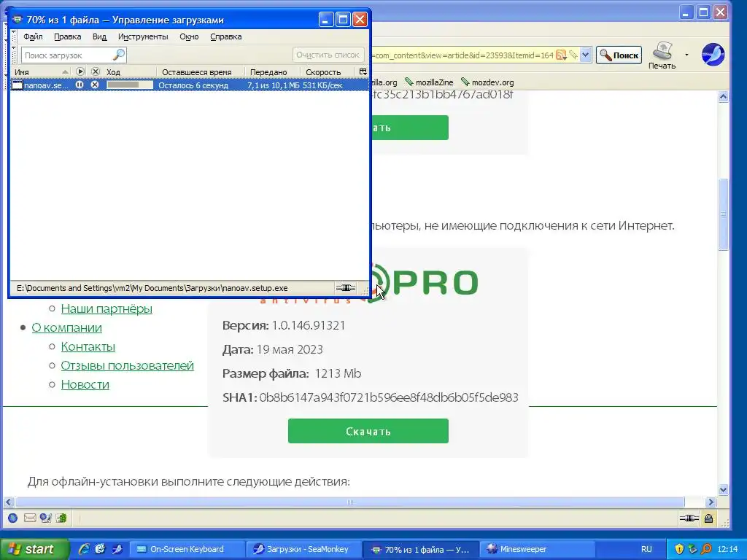Open the Start menu
The height and width of the screenshot is (560, 747).
click(x=34, y=549)
